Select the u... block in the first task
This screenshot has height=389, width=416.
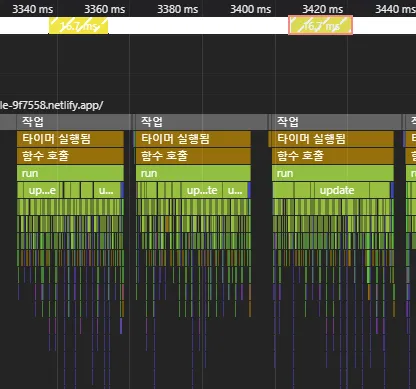coord(107,190)
